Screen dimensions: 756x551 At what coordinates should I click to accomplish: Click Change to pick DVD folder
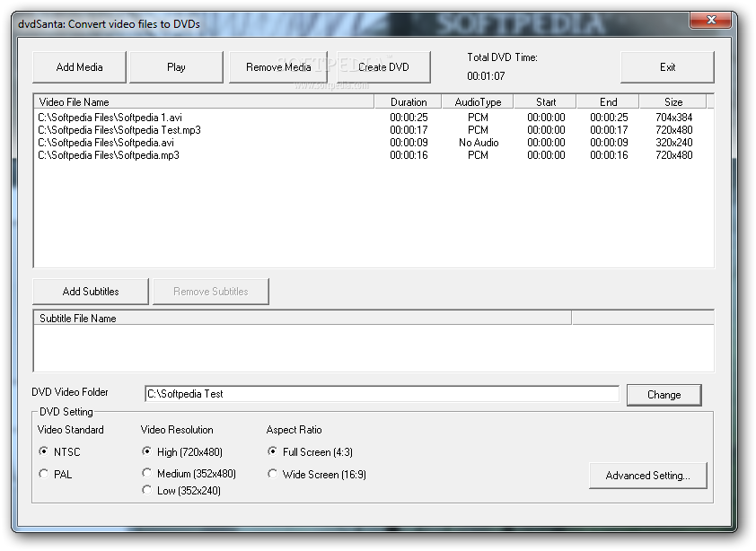664,395
